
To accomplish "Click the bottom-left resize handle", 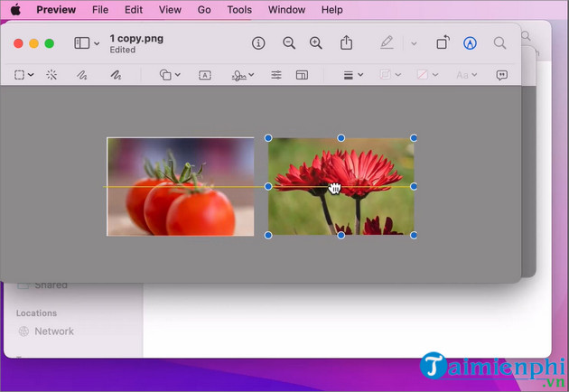I will (268, 235).
